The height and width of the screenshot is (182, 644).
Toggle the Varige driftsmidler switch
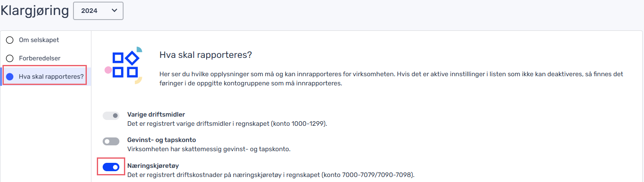tap(111, 115)
